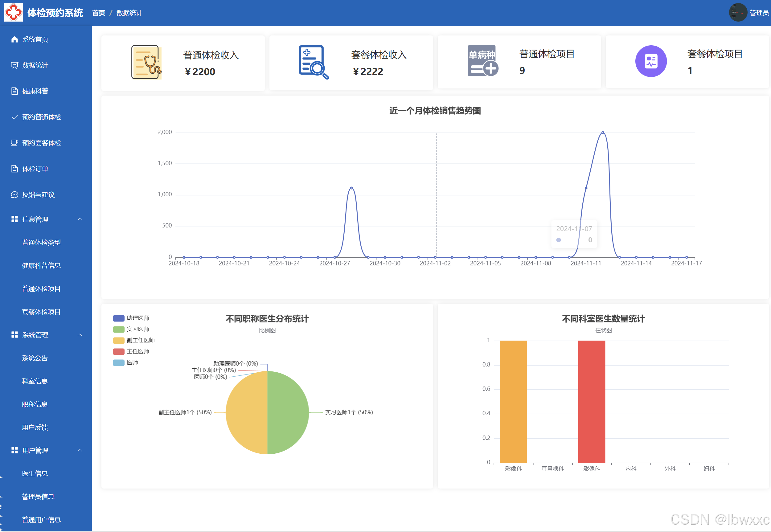Image resolution: width=771 pixels, height=532 pixels.
Task: Click the chart icon beside 数据统计
Action: (x=14, y=65)
